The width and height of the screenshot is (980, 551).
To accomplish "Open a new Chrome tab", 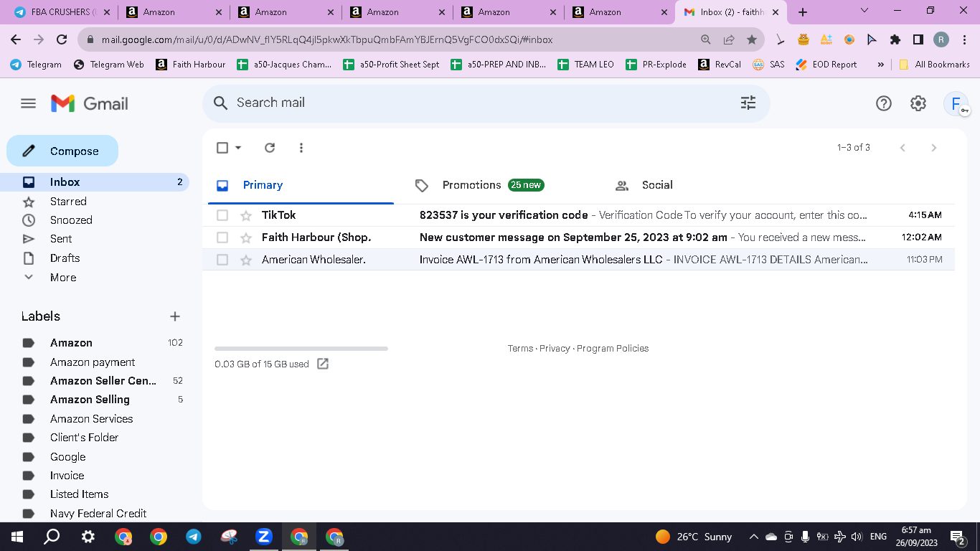I will (x=803, y=12).
